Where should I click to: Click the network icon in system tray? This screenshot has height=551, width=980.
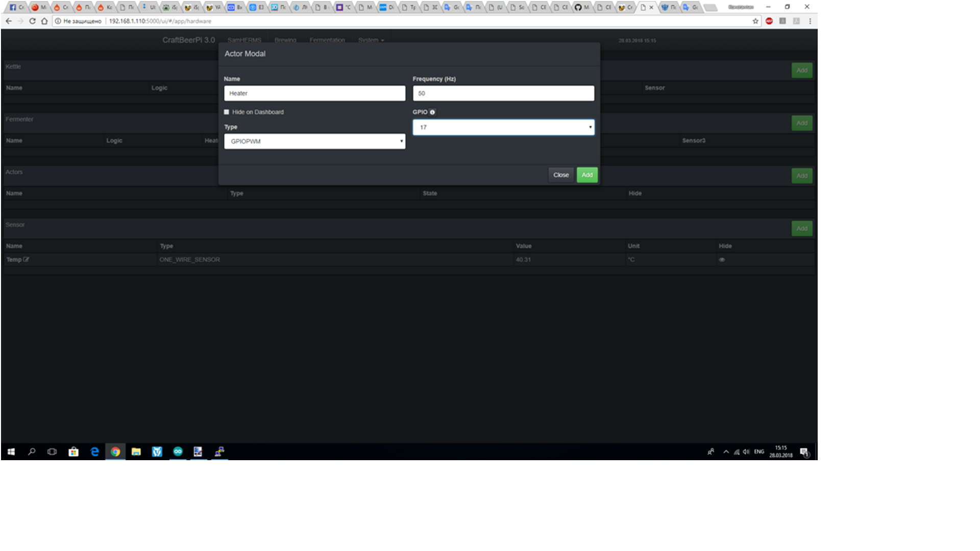tap(737, 452)
